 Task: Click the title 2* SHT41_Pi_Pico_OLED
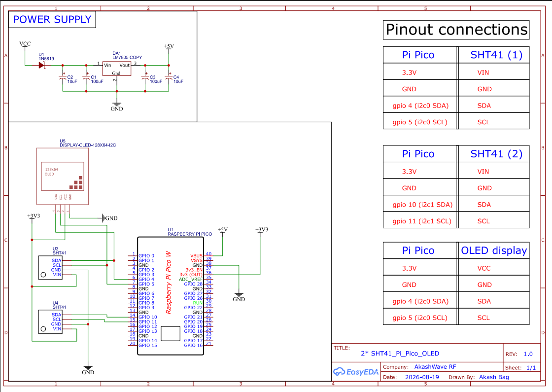pyautogui.click(x=400, y=353)
